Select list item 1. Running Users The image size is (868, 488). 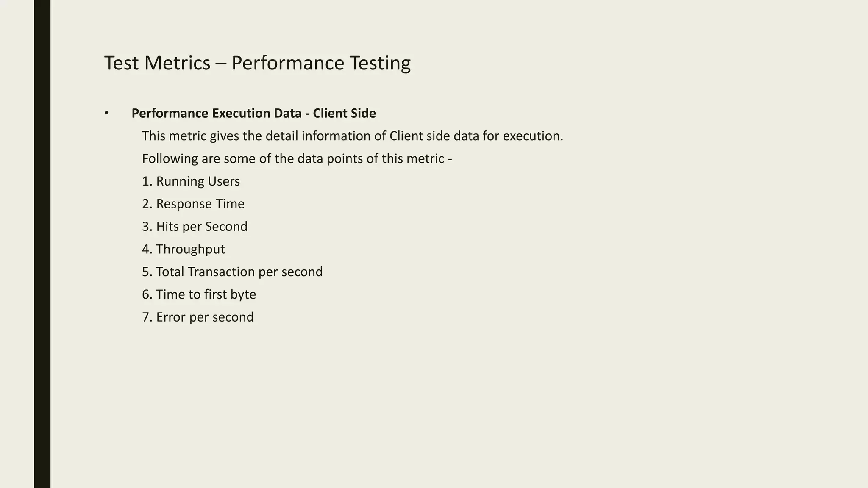[191, 181]
